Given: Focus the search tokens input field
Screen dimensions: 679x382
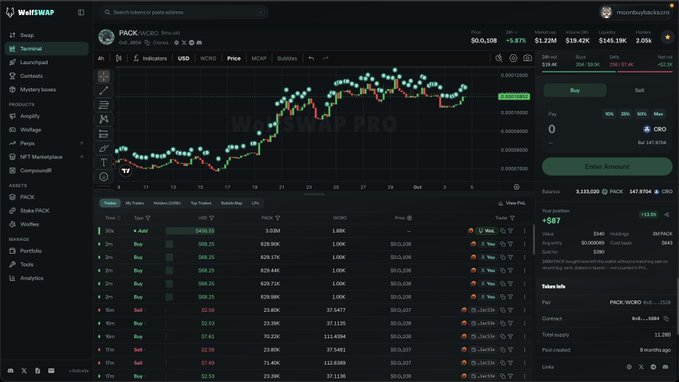Looking at the screenshot, I should [x=184, y=12].
